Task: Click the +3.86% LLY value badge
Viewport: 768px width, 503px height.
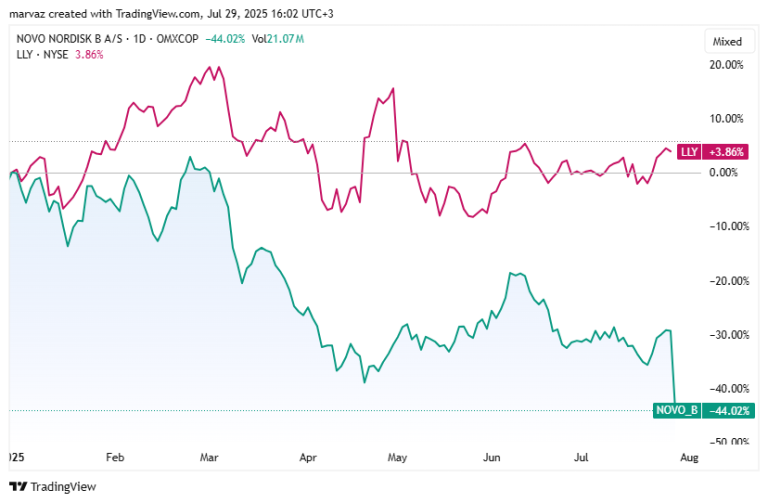Action: pos(726,152)
